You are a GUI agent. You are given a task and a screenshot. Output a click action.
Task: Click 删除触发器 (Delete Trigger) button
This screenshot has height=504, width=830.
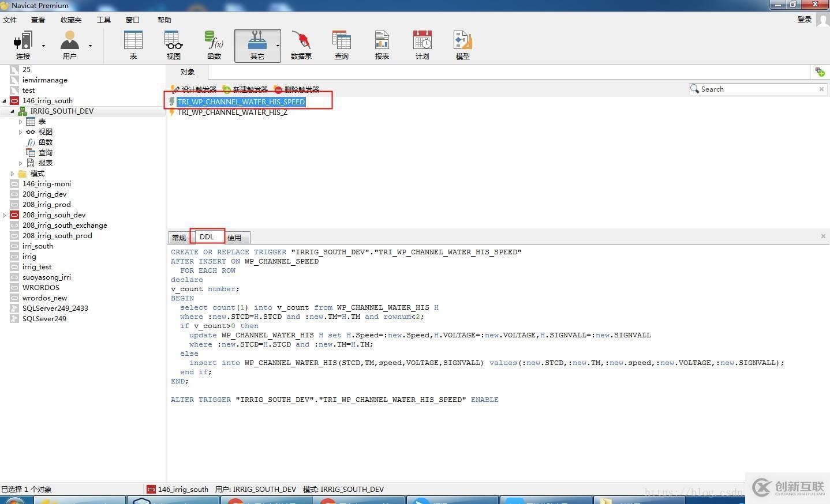pyautogui.click(x=297, y=89)
